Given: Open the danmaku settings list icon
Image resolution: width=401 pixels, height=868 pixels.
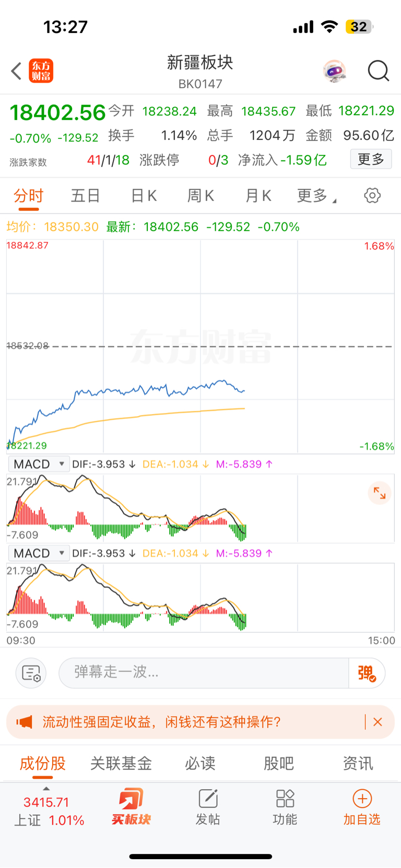Looking at the screenshot, I should (31, 673).
